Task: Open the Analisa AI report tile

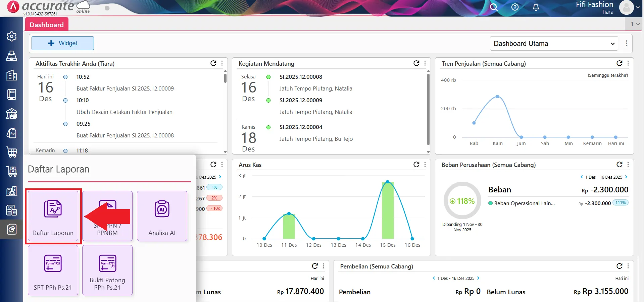Action: coord(162,216)
